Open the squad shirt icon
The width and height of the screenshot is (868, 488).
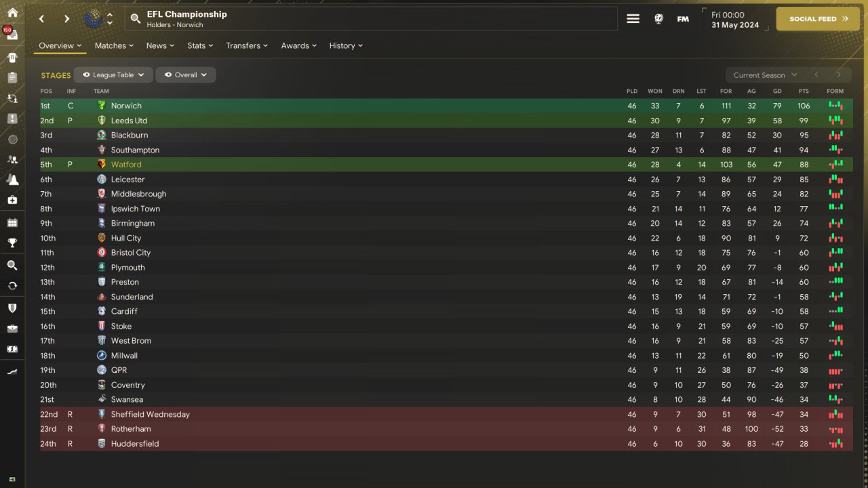point(12,58)
